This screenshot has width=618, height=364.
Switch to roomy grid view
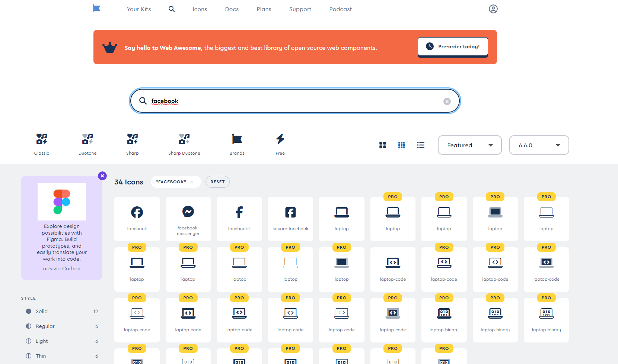coord(383,145)
